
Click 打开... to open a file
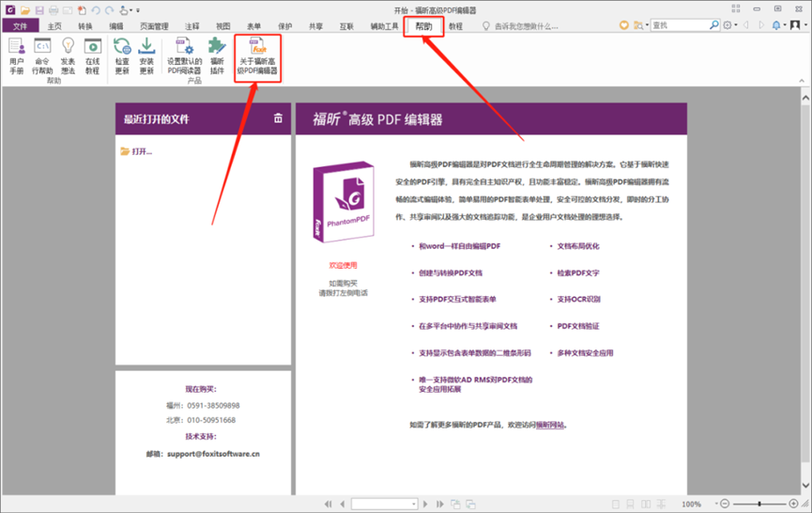coord(137,151)
